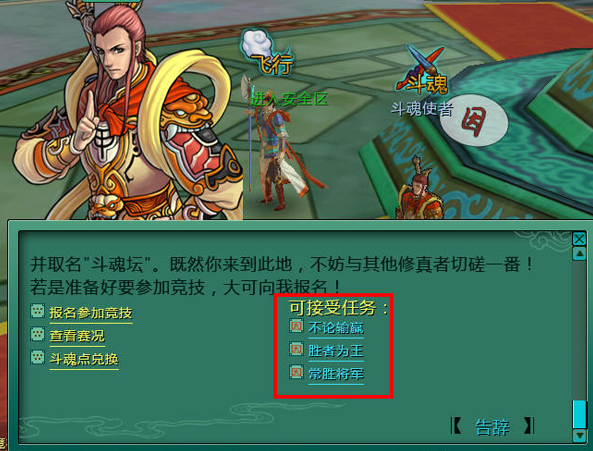Accept the 常胜将军 quest
The height and width of the screenshot is (451, 593).
(336, 374)
